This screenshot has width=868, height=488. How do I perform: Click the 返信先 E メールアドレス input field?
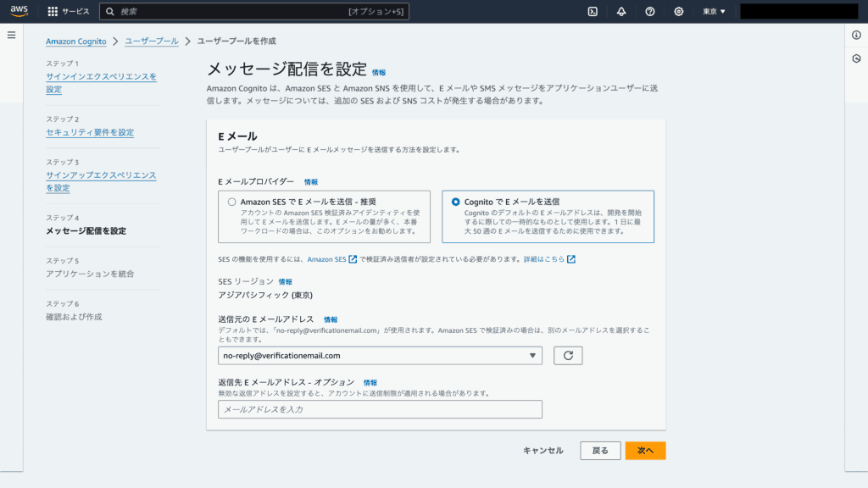[380, 409]
